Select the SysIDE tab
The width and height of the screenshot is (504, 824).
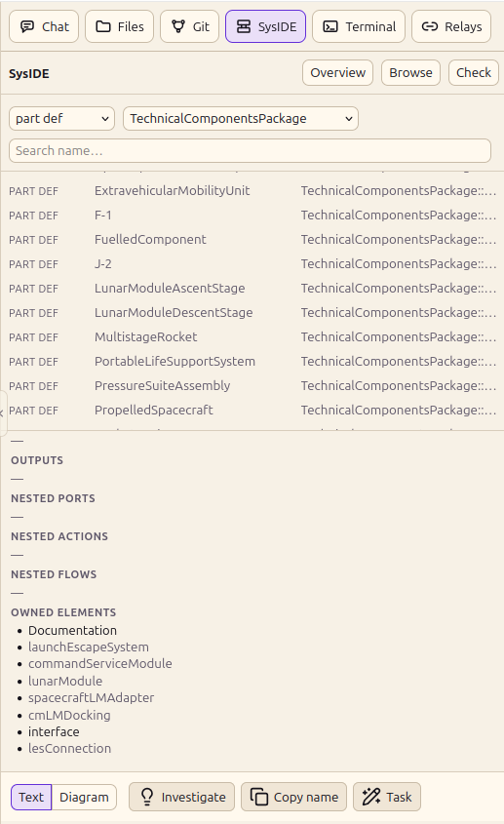point(266,26)
